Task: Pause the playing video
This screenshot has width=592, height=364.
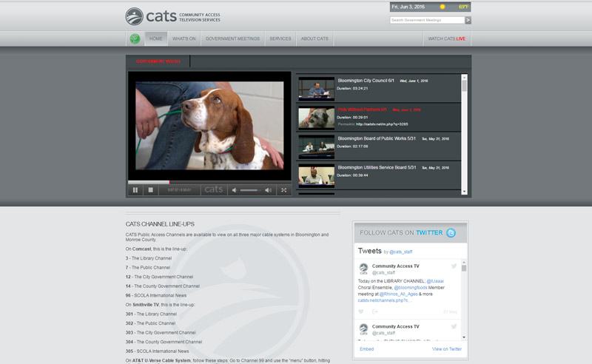Action: pos(135,190)
